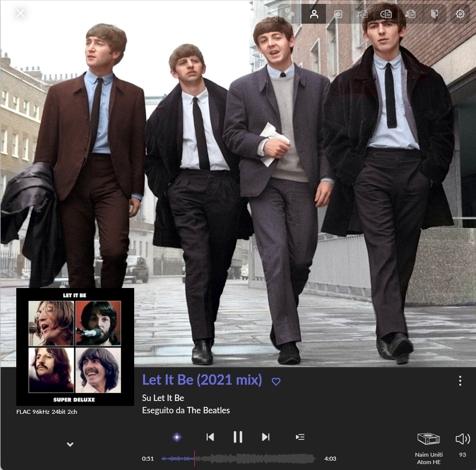Open the volume control speaker icon
Viewport: 476px width, 470px height.
[462, 439]
